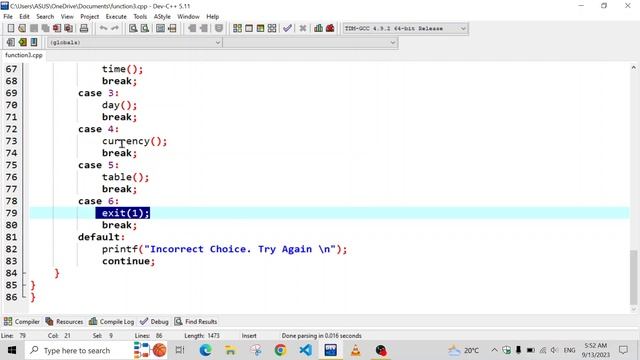Click the Insert mode status bar entry

coord(249,336)
